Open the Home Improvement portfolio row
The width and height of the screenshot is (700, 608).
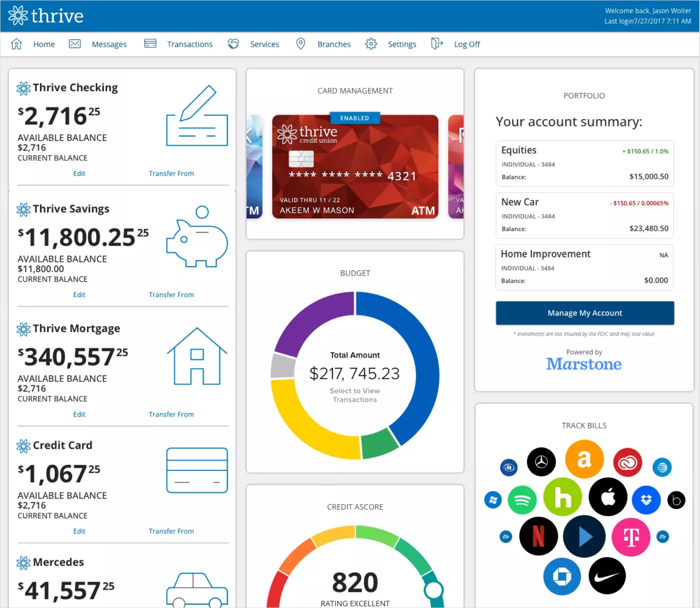pos(584,268)
